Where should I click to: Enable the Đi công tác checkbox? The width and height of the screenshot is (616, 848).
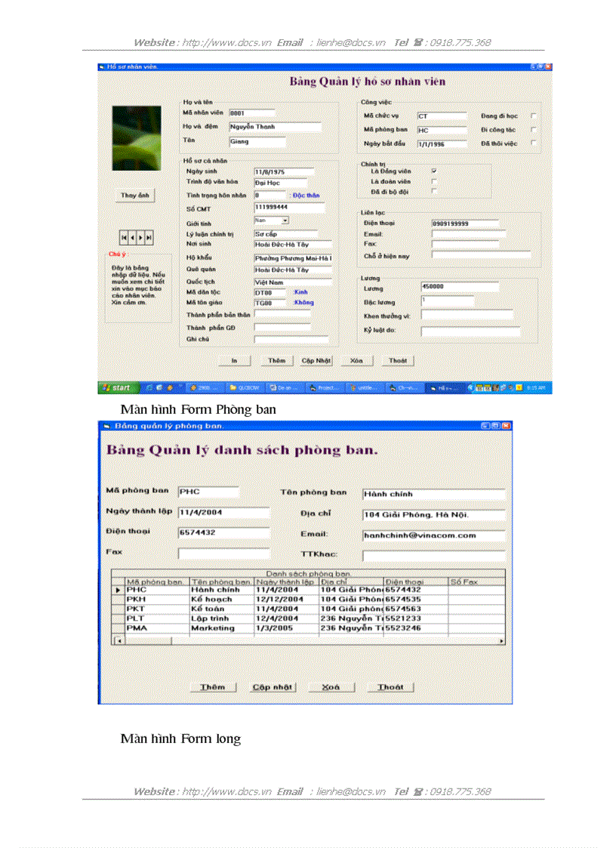(533, 130)
